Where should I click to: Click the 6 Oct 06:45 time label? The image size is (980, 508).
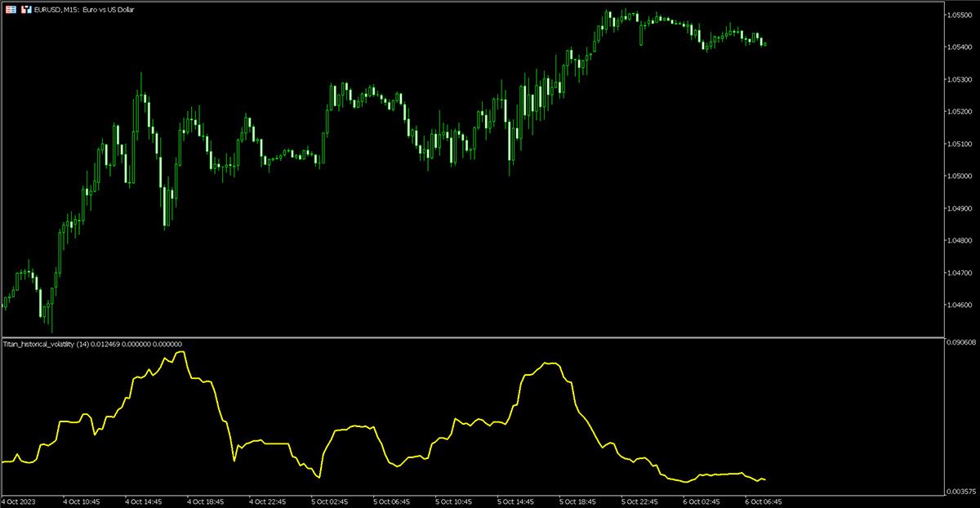tap(764, 501)
